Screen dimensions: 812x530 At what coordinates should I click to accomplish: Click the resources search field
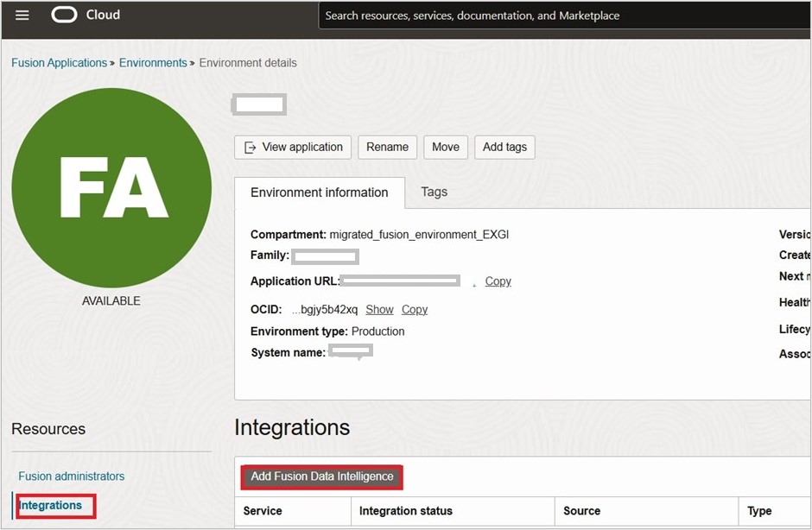[561, 15]
